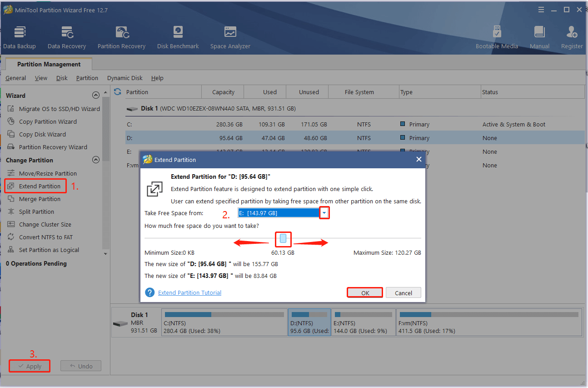Refresh the partition list icon

click(x=118, y=92)
